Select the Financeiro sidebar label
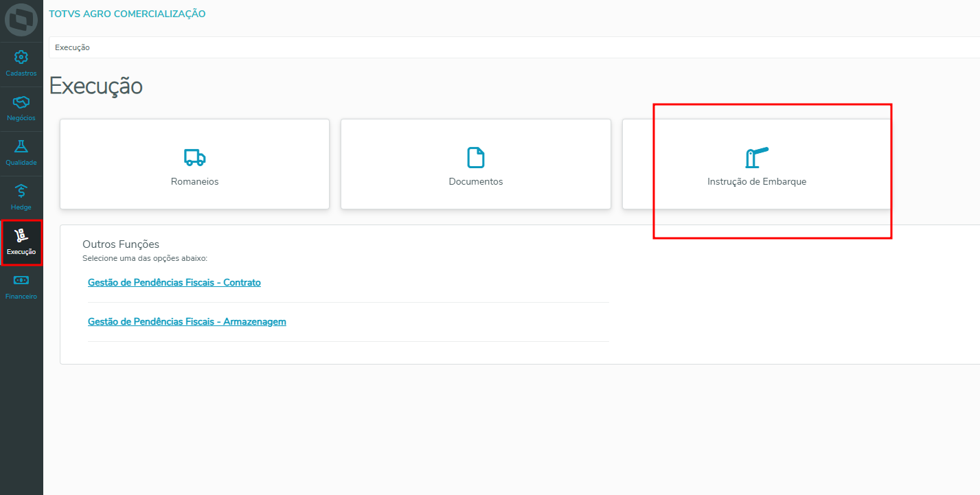 (21, 297)
